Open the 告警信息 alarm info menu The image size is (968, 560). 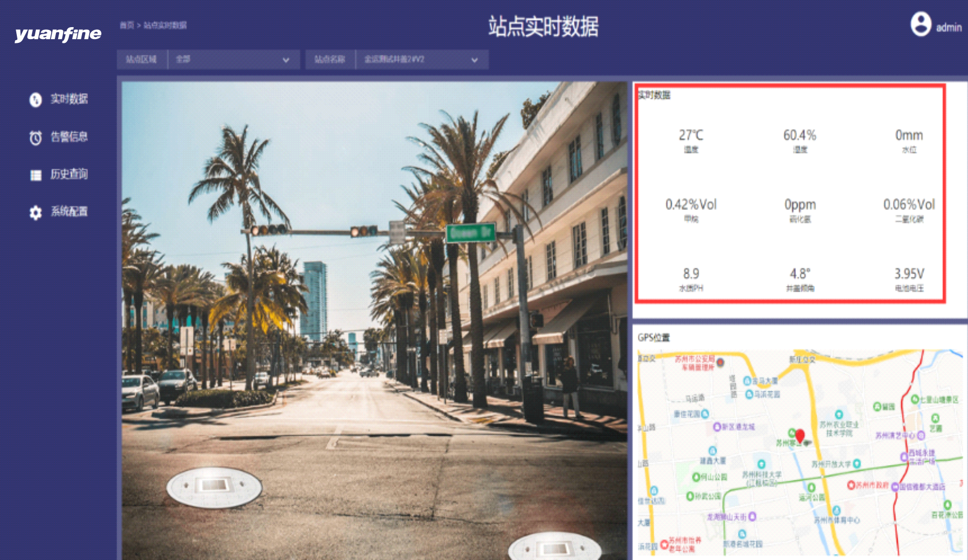point(69,137)
